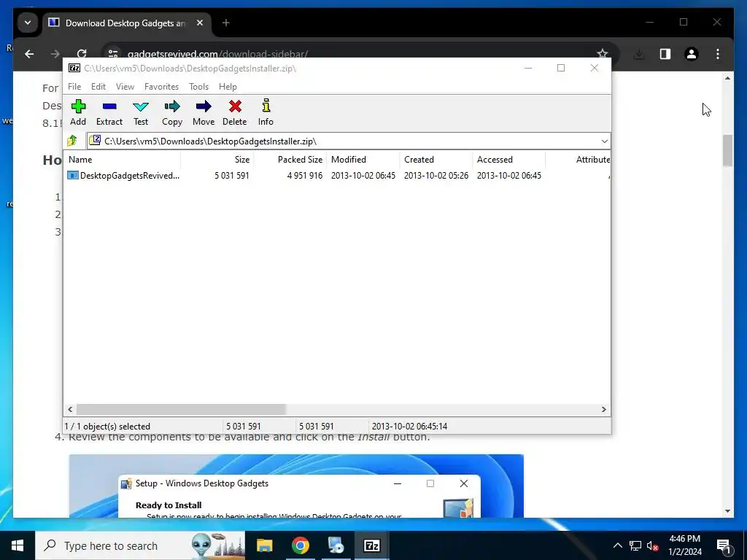View site information icon in address bar
The height and width of the screenshot is (560, 747).
113,54
